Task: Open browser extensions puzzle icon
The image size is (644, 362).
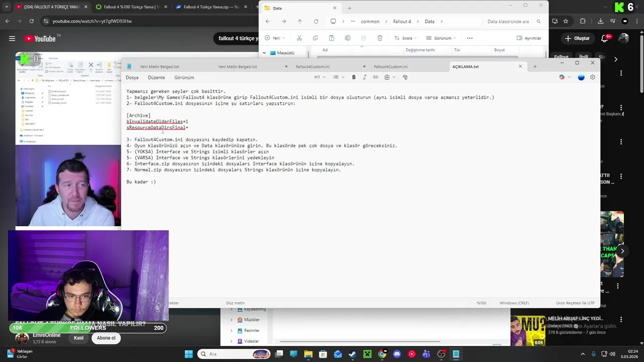Action: 583,21
